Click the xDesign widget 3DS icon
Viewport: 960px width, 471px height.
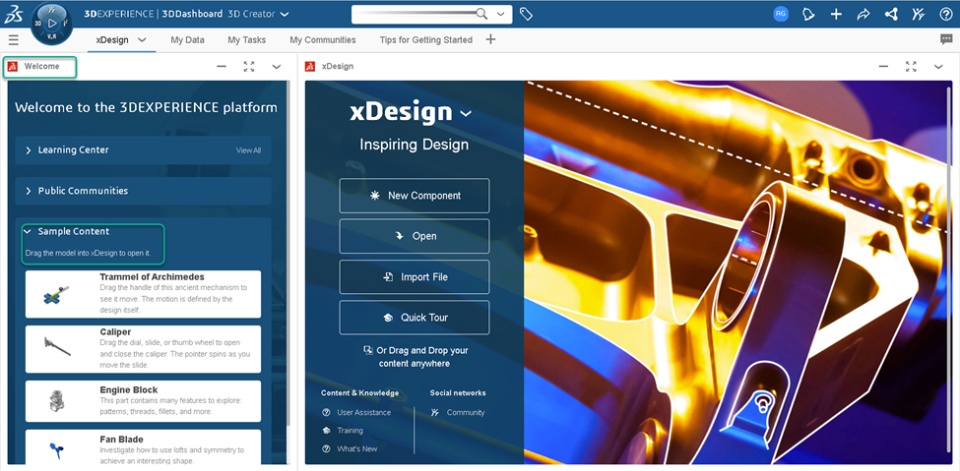coord(310,66)
